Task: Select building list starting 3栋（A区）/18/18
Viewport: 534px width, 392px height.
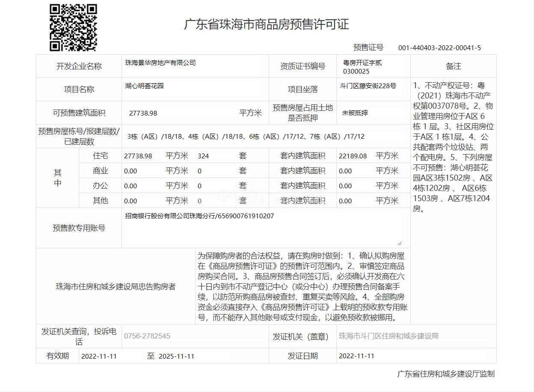Action: point(246,137)
